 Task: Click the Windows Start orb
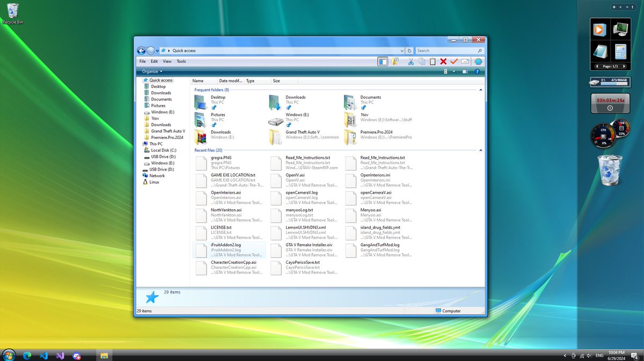[9, 355]
